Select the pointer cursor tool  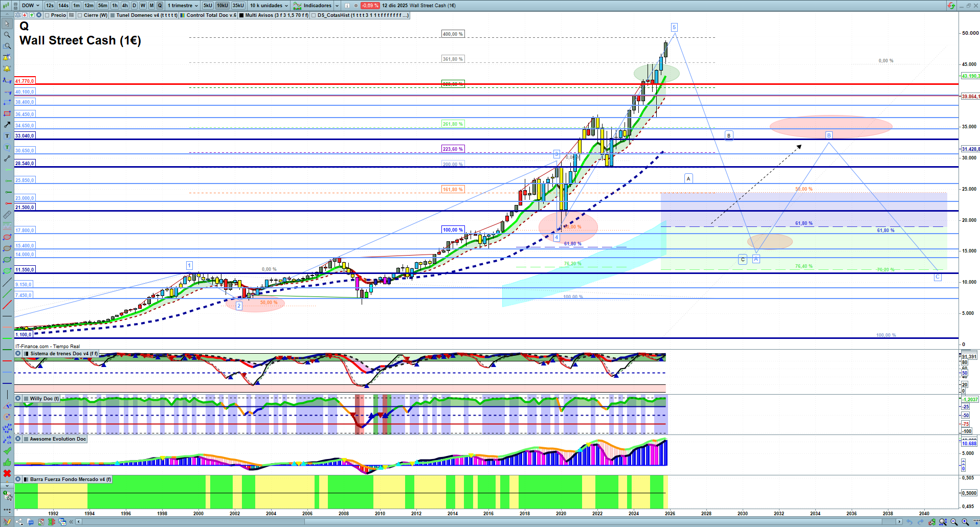(7, 24)
